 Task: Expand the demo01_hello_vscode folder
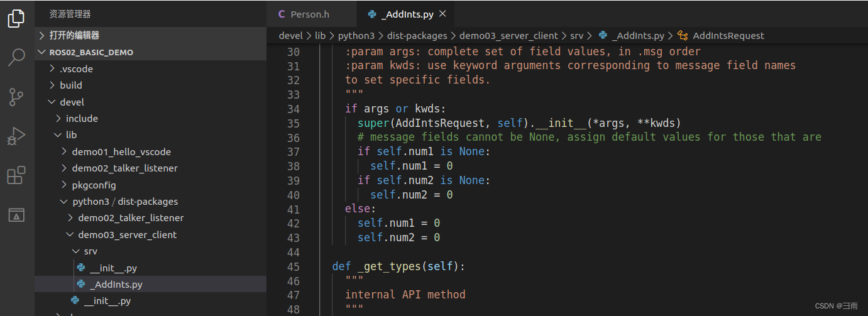(150, 151)
